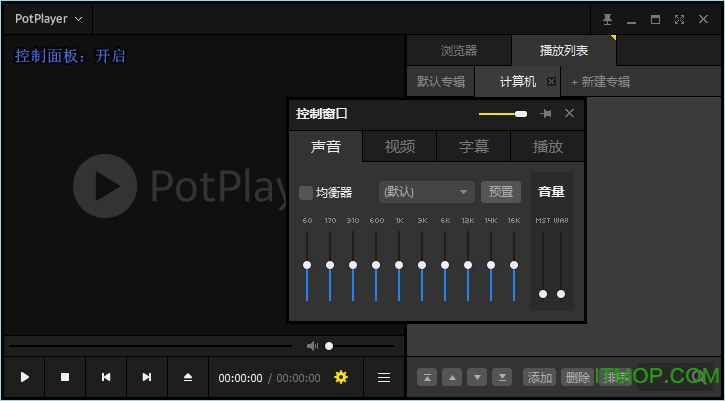Click the 16K equalizer slider
725x401 pixels.
[514, 265]
